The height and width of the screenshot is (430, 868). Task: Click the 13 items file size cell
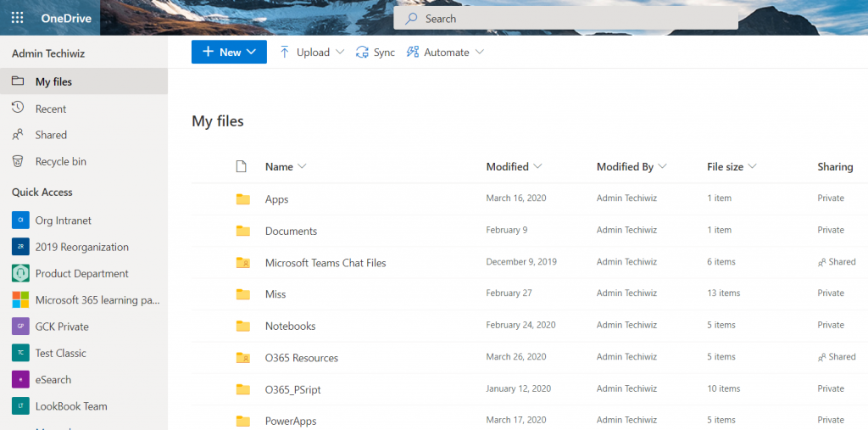click(x=724, y=293)
